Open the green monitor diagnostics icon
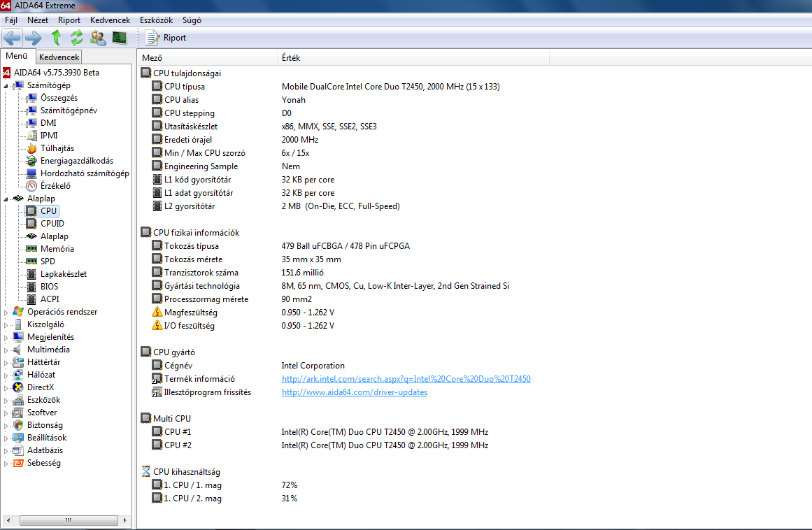 [x=120, y=38]
